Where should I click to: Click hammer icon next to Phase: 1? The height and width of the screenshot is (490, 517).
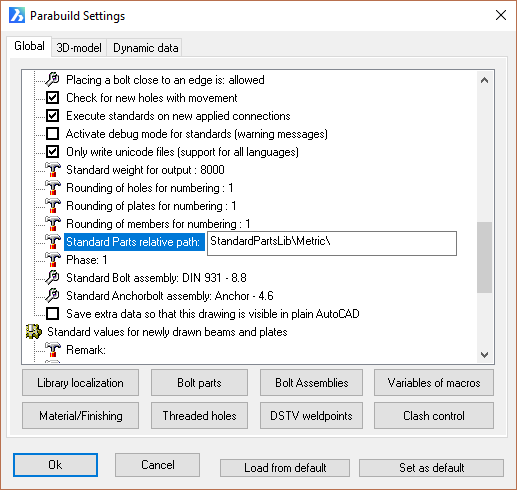click(x=53, y=260)
